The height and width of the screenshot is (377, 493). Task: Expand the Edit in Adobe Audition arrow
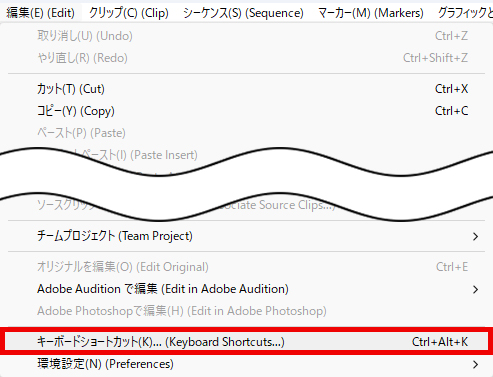(x=476, y=289)
